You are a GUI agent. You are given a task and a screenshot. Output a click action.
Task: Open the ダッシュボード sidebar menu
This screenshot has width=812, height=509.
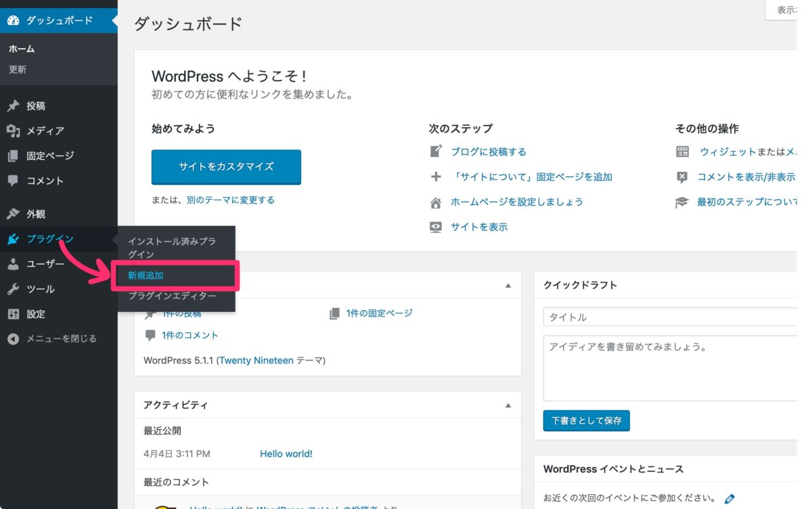pos(58,20)
